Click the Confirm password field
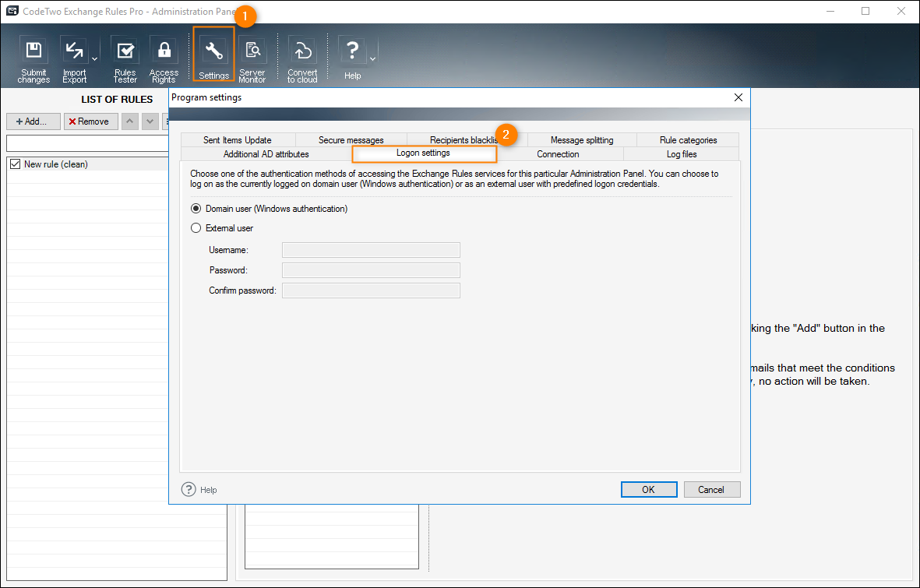 coord(371,290)
